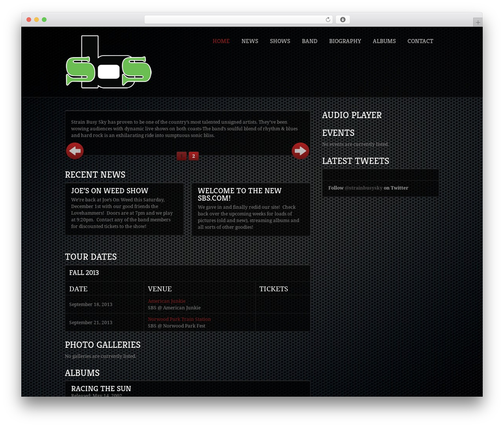Open the BIOGRAPHY menu item
Viewport: 504px width, 427px height.
point(345,41)
